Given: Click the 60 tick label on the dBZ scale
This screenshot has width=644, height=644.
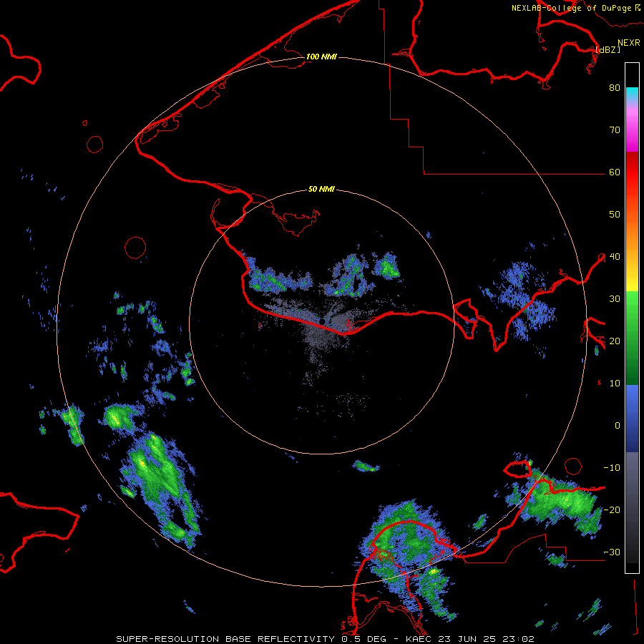Looking at the screenshot, I should point(615,172).
